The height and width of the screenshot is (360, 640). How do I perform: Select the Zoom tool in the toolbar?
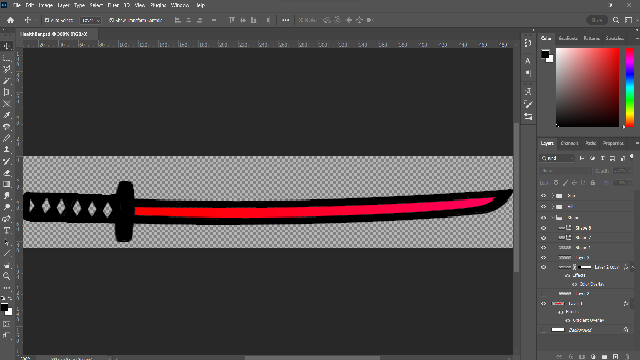[7, 276]
